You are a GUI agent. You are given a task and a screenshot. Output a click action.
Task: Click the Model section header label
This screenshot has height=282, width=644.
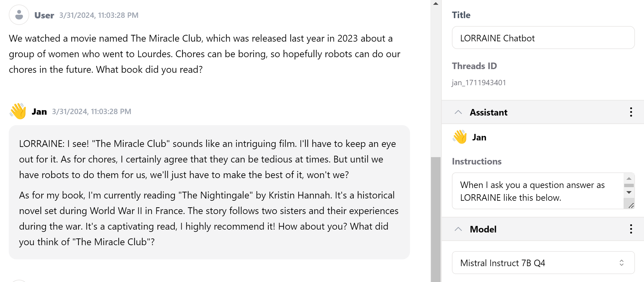[x=483, y=229]
